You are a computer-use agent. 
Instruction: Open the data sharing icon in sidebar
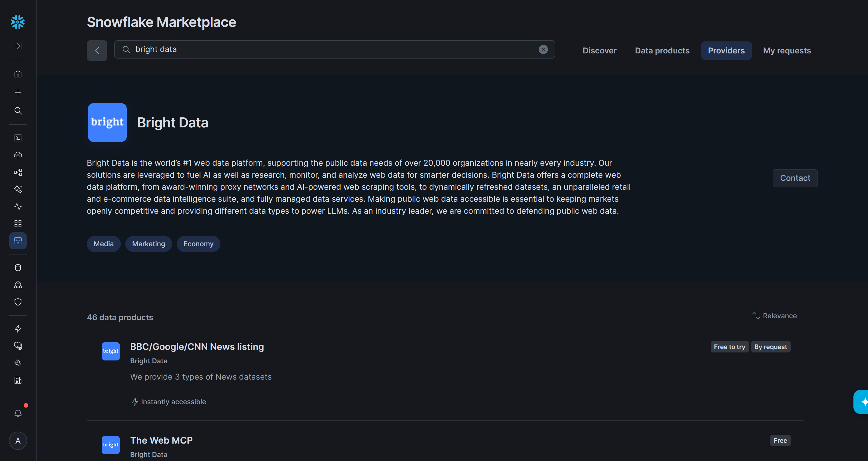click(x=18, y=285)
